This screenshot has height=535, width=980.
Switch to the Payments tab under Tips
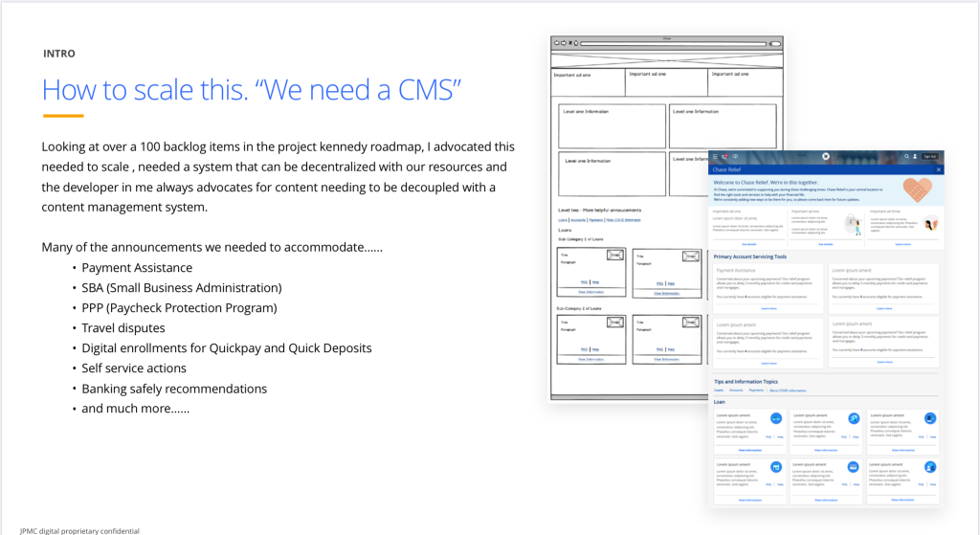coord(756,390)
